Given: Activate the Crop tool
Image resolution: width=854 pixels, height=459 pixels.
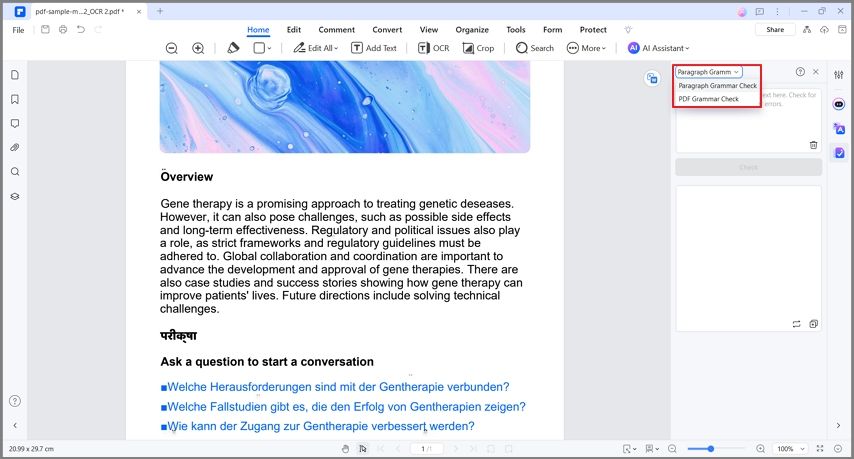Looking at the screenshot, I should (x=478, y=48).
